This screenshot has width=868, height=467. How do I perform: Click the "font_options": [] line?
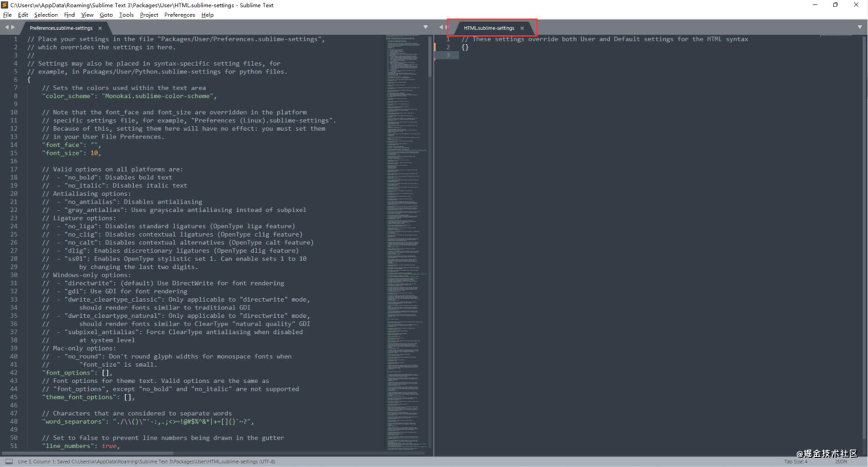(x=77, y=373)
